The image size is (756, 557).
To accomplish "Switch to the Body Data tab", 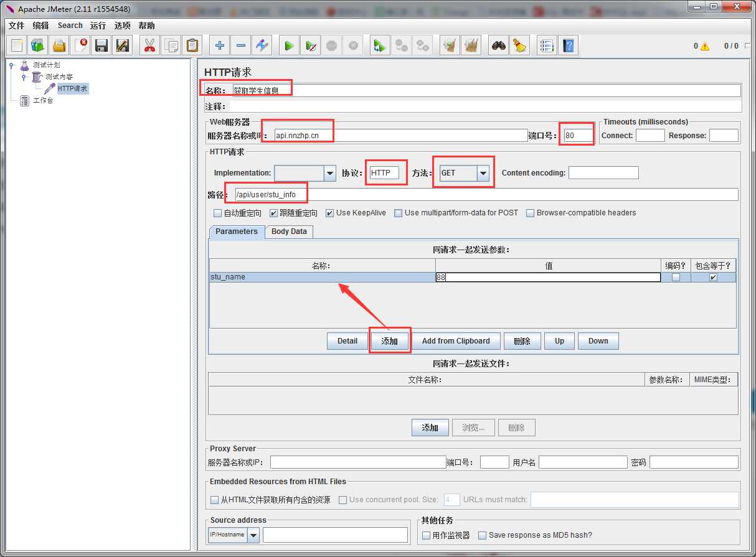I will pyautogui.click(x=289, y=232).
